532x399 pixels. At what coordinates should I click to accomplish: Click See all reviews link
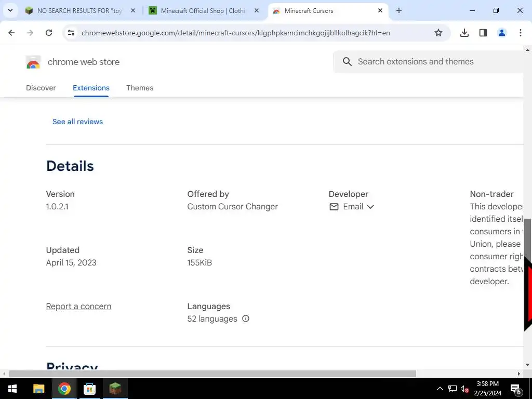tap(78, 122)
